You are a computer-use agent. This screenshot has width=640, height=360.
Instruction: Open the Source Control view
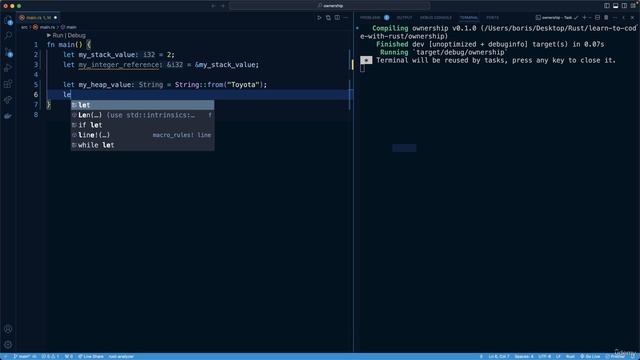[8, 52]
